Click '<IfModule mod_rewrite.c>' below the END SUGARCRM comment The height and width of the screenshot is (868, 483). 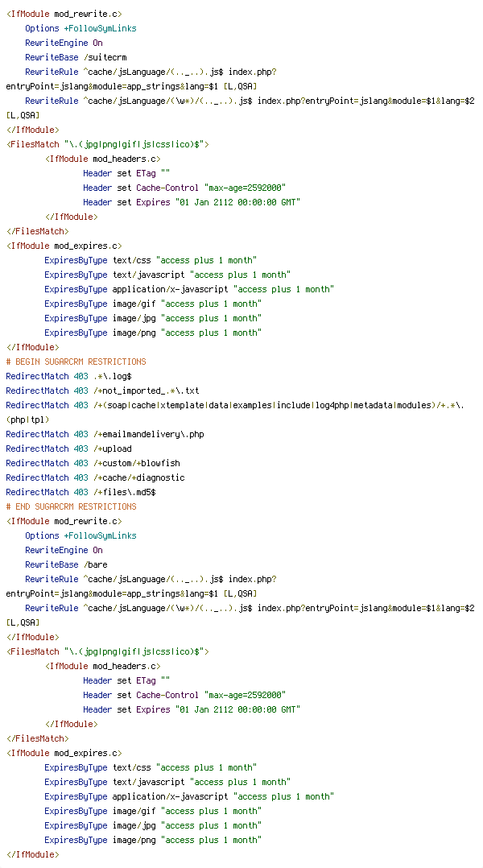coord(64,521)
